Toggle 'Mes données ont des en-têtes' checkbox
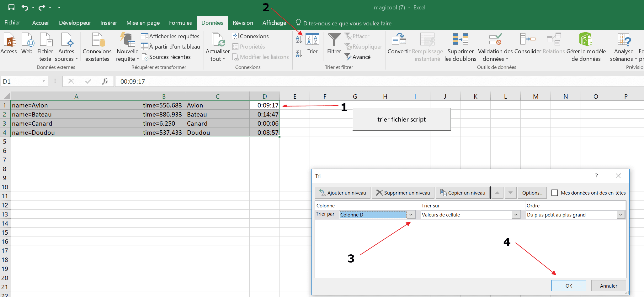This screenshot has height=297, width=644. (555, 193)
